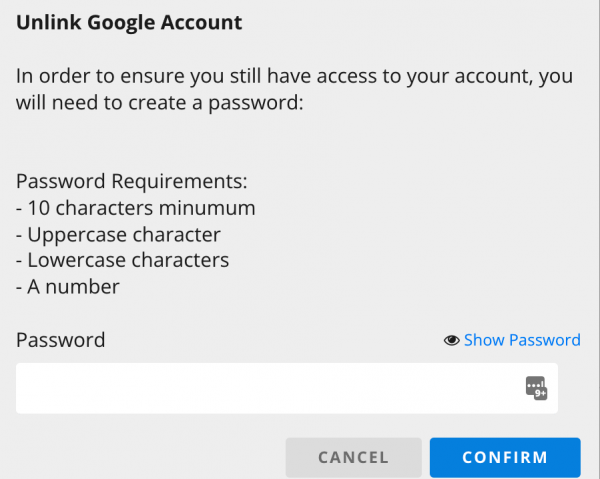
Task: Click the Password Requirements heading
Action: pyautogui.click(x=131, y=182)
